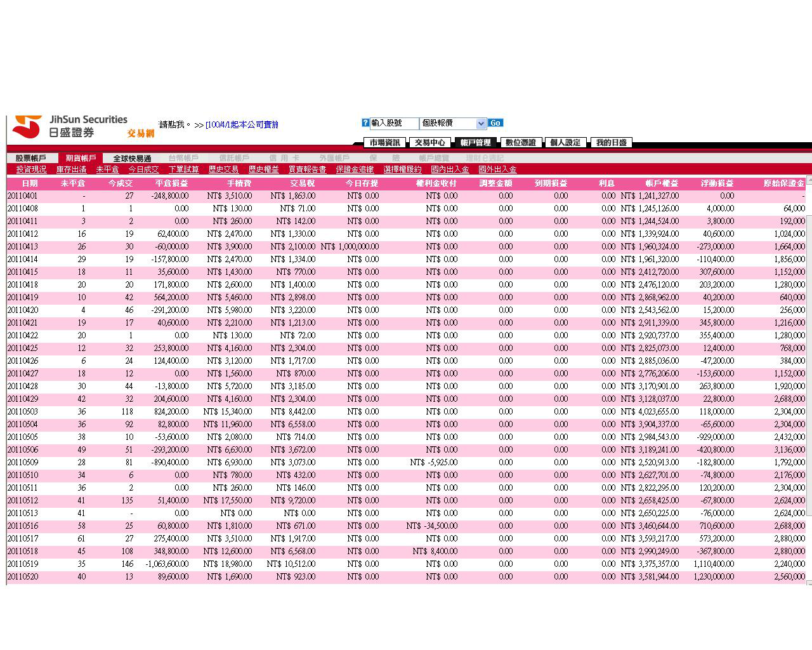Screen dimensions: 812x650
Task: Switch to the 全球快易通 menu
Action: pos(133,158)
